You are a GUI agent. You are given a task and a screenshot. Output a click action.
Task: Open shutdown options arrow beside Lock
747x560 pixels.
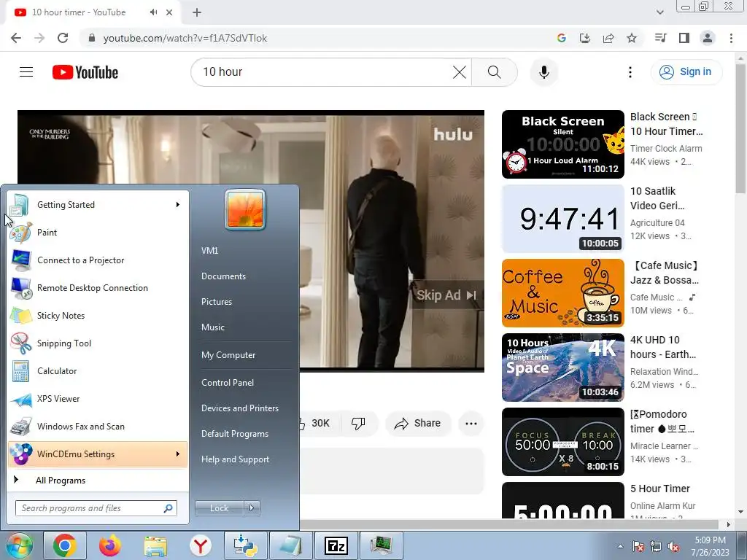[252, 508]
